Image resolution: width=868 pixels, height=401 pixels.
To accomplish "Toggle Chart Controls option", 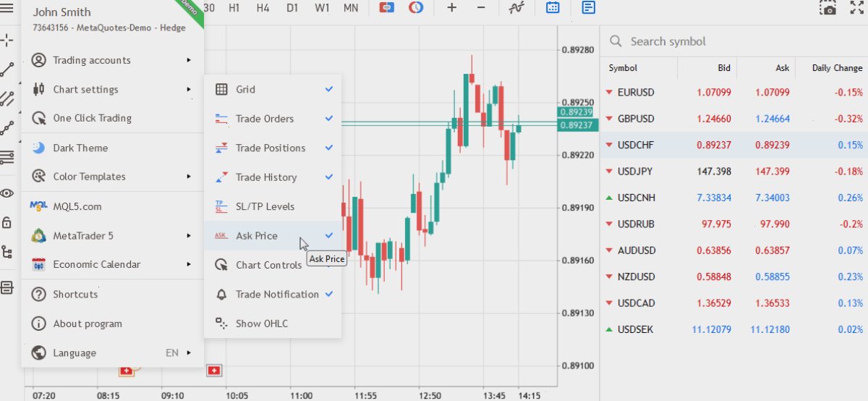I will 273,265.
